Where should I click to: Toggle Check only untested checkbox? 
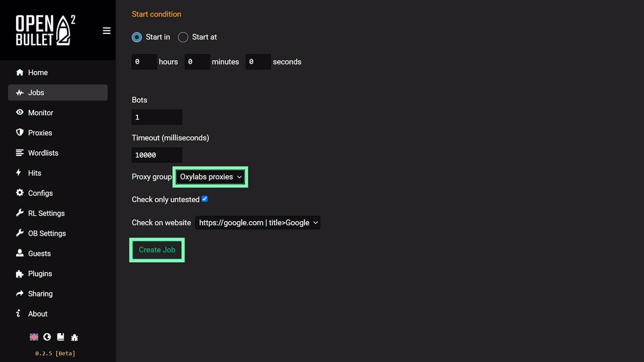click(204, 199)
